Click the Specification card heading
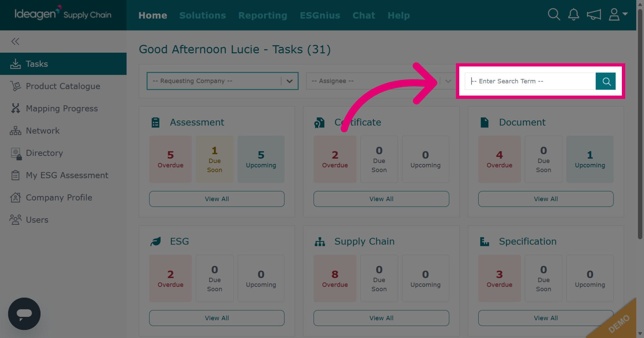Screen dimensions: 644x338 coord(528,241)
